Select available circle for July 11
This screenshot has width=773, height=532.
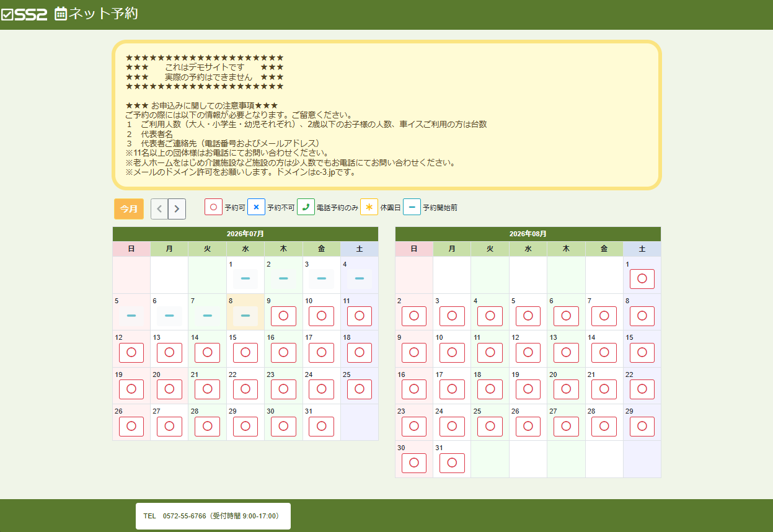360,316
